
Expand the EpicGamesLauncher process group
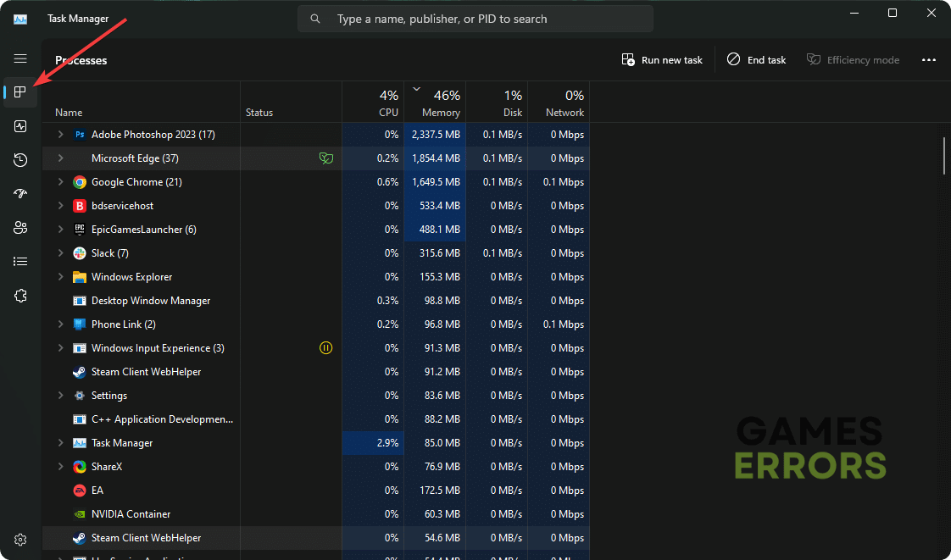[60, 230]
